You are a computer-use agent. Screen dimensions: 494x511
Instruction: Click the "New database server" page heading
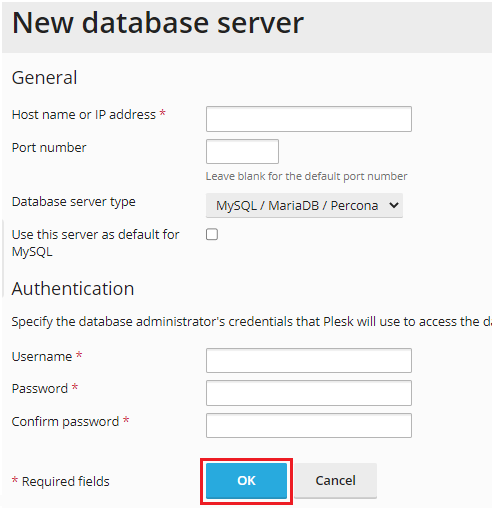158,23
